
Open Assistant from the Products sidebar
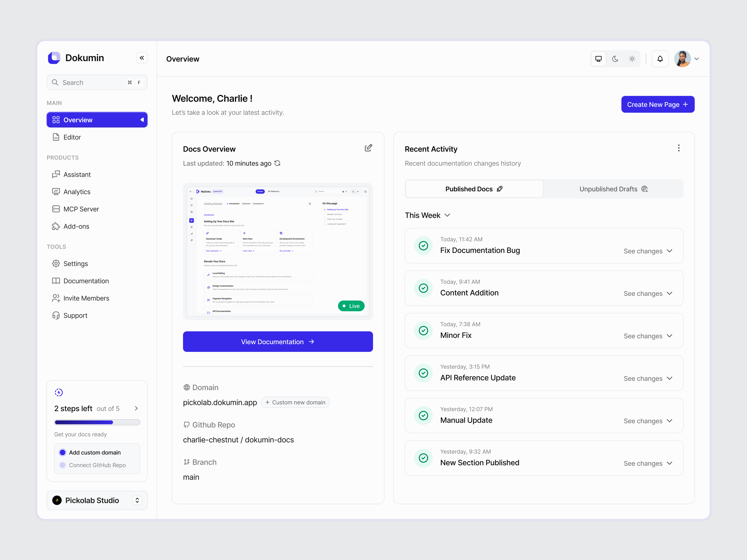[77, 174]
